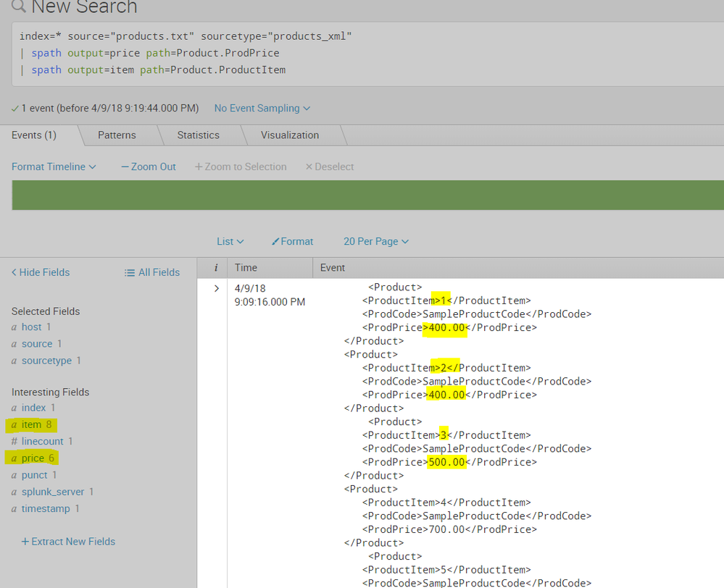
Task: Select the item field in sidebar
Action: click(x=31, y=424)
